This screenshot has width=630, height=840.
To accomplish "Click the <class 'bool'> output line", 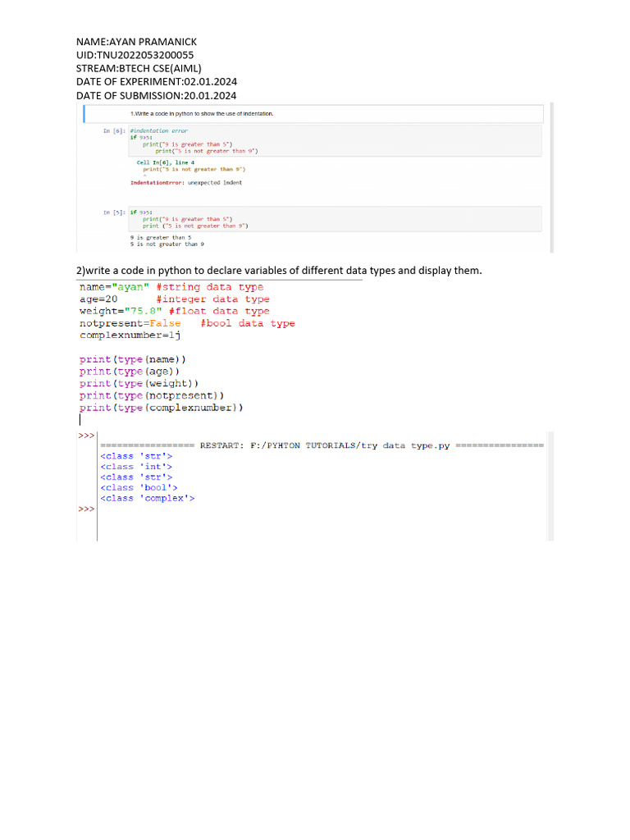I will (139, 487).
